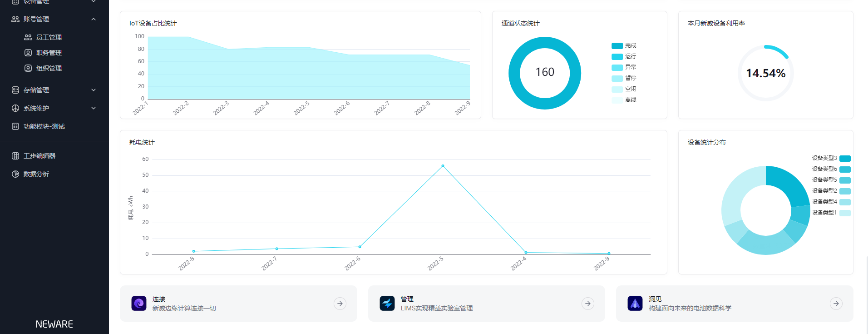Image resolution: width=868 pixels, height=334 pixels.
Task: Click the 设备类型1 legend color swatch
Action: 845,213
